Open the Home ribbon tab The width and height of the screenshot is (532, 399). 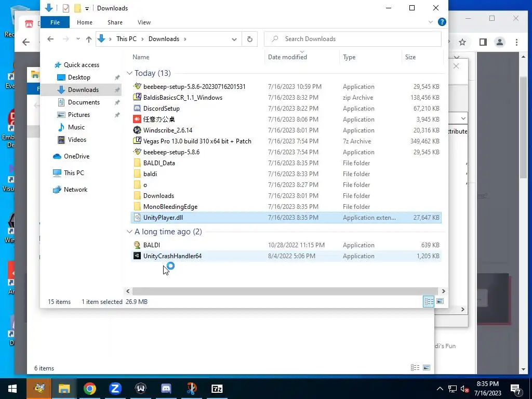85,22
